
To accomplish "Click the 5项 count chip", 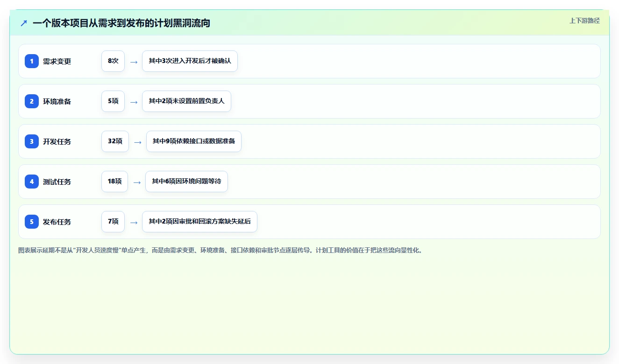I will click(113, 101).
